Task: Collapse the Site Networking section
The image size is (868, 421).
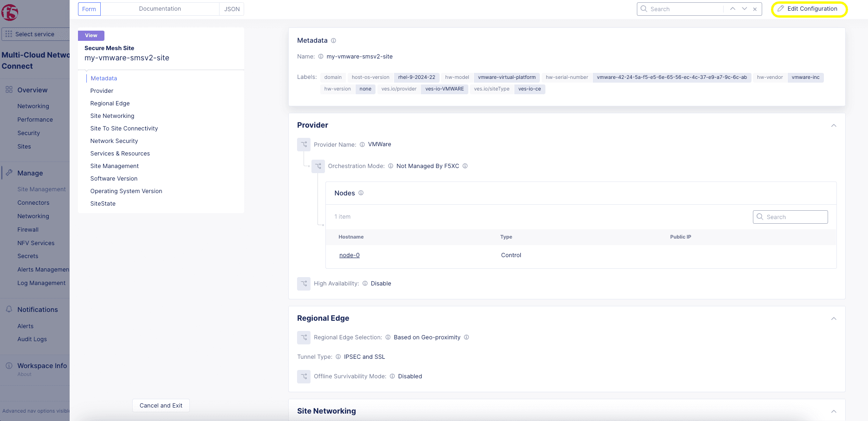Action: pyautogui.click(x=834, y=411)
